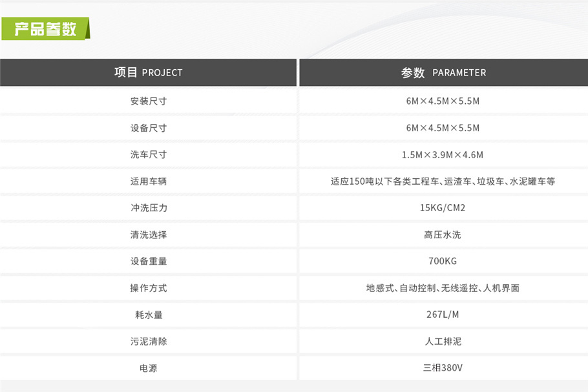Click the 高压水洗 parameter cell
Image resolution: width=588 pixels, height=392 pixels.
(x=443, y=235)
